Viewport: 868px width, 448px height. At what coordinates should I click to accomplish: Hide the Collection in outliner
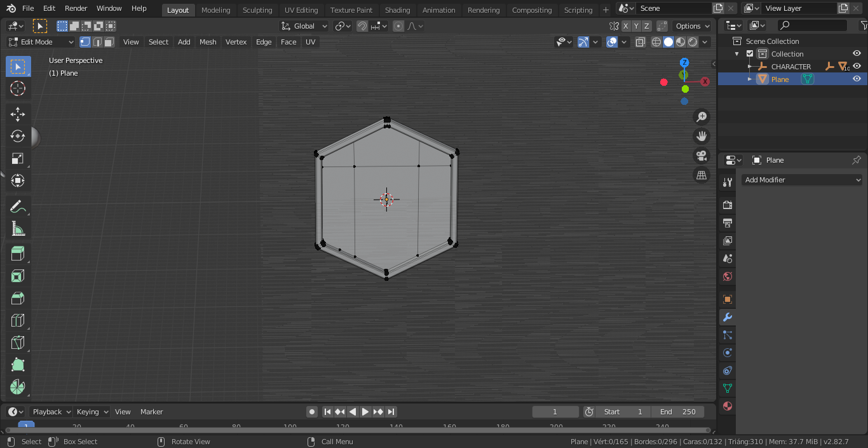857,54
